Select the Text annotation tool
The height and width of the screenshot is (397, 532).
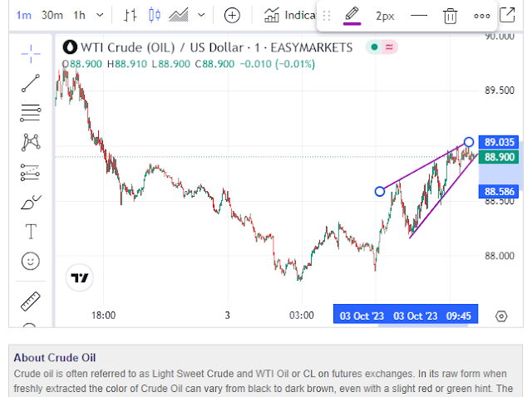tap(31, 232)
